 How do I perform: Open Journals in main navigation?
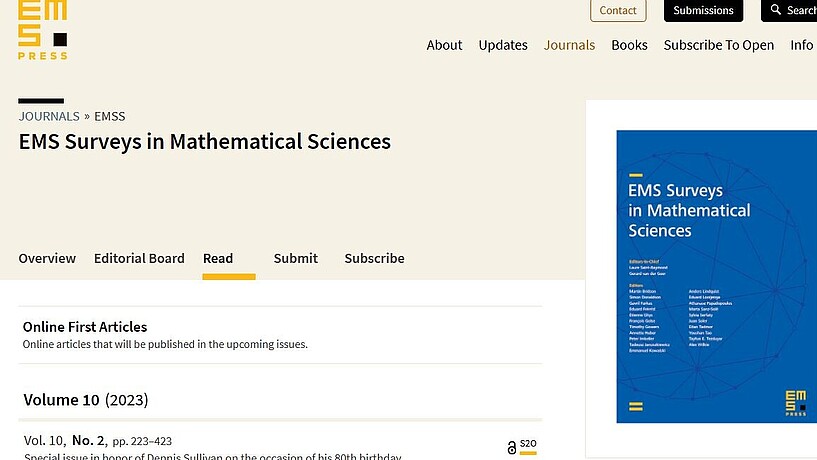569,45
